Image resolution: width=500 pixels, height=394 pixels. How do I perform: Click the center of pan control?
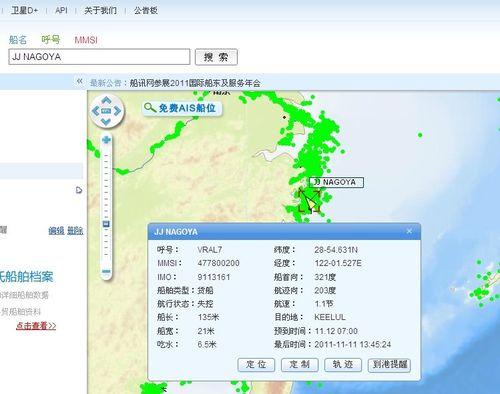coord(106,111)
